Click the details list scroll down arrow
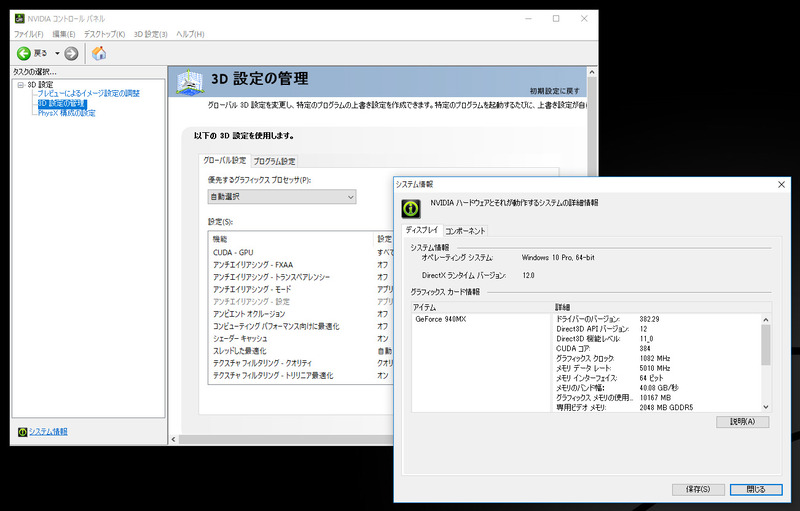This screenshot has width=800, height=511. [x=766, y=407]
